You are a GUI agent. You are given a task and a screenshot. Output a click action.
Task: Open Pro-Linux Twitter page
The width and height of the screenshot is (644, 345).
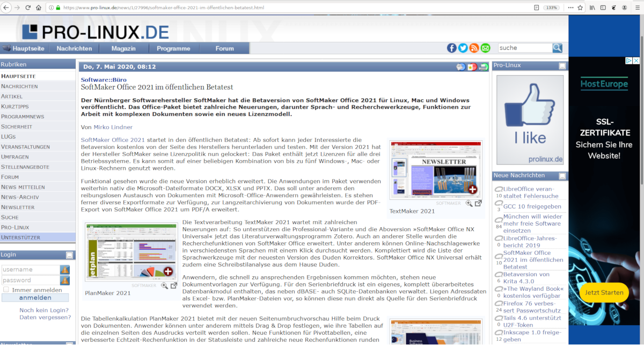pyautogui.click(x=463, y=48)
